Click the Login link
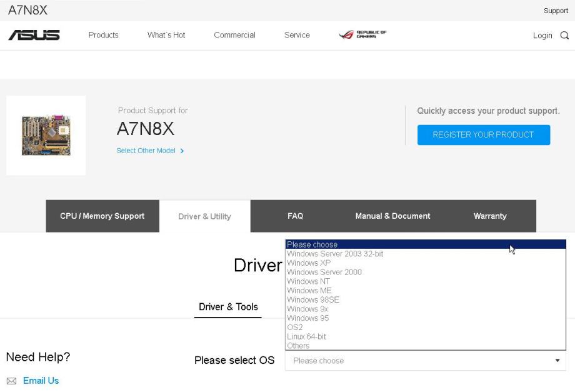575x392 pixels. (542, 36)
